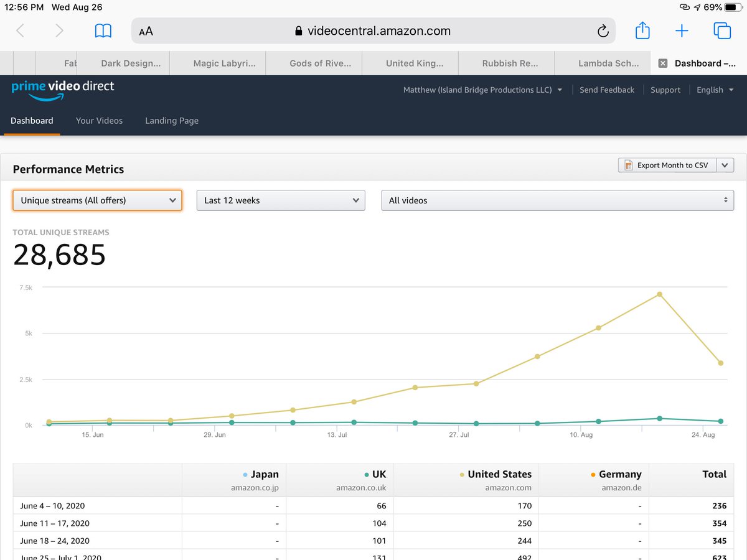Close the Dashboard tab with X
747x560 pixels.
point(663,63)
